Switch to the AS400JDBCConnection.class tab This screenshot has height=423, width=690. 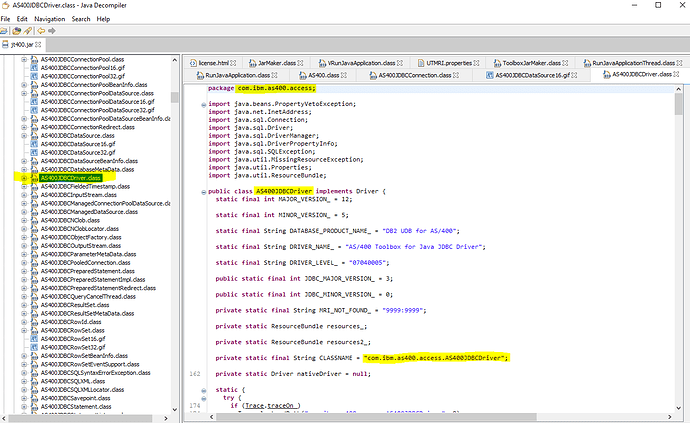(415, 75)
